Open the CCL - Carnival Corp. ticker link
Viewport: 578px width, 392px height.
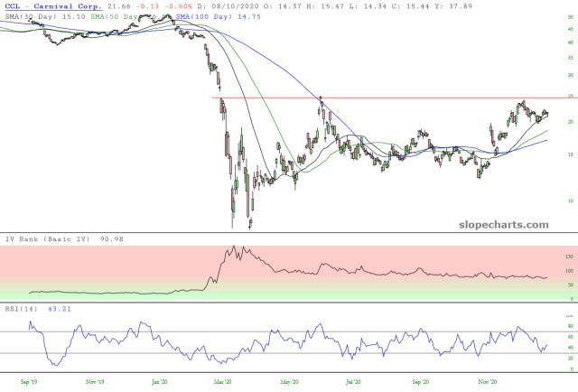53,6
